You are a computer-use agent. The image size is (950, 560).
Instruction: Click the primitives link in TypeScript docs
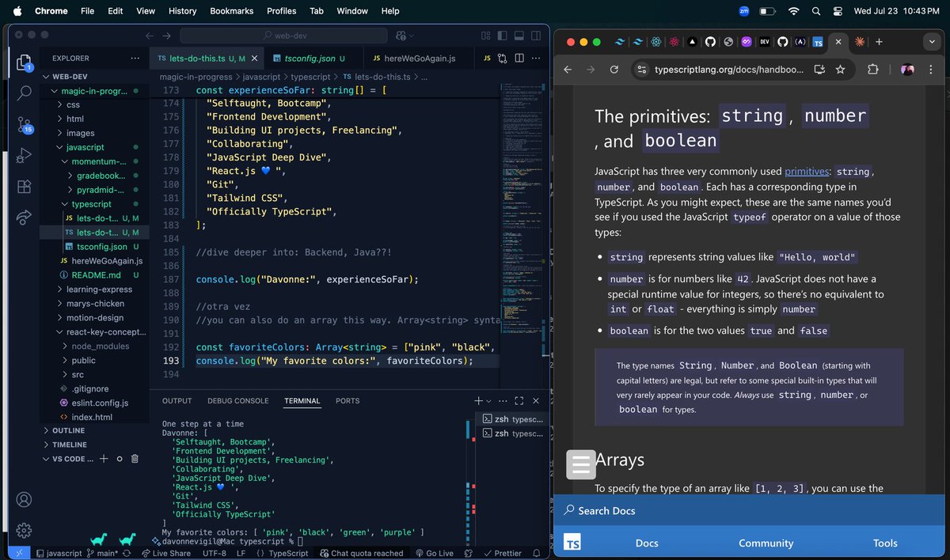click(808, 171)
